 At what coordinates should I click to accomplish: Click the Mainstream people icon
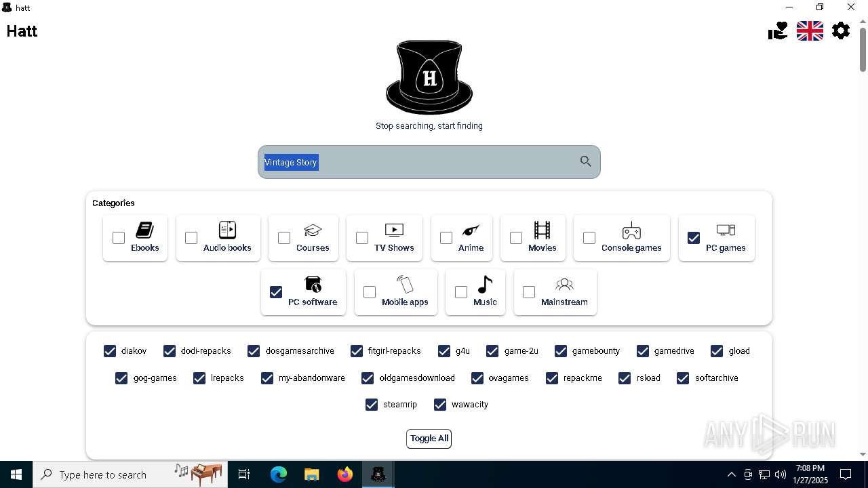point(564,284)
